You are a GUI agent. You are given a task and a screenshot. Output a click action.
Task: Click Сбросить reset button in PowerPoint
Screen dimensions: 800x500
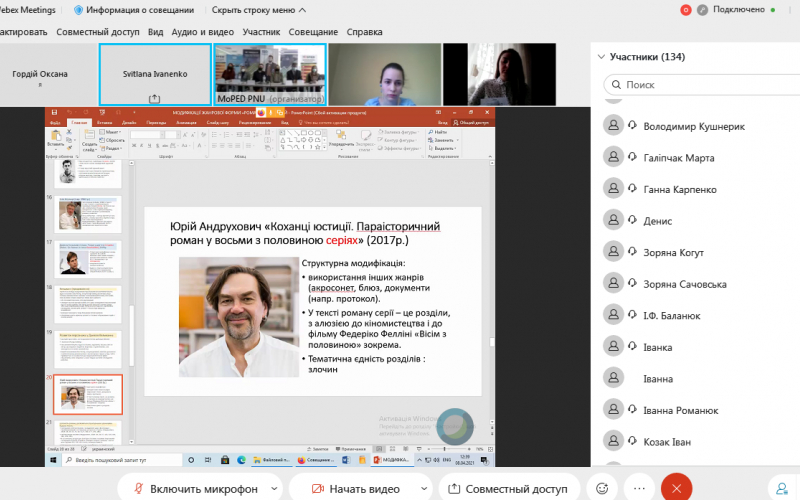click(112, 140)
